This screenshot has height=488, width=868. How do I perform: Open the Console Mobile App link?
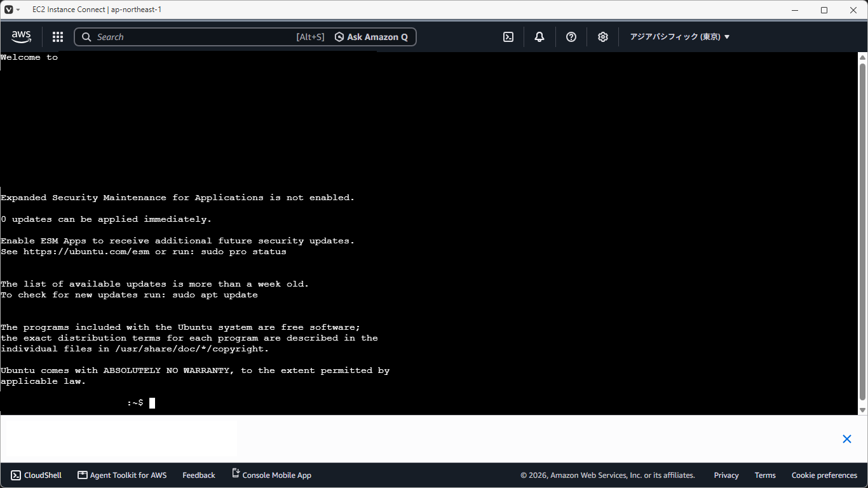271,475
